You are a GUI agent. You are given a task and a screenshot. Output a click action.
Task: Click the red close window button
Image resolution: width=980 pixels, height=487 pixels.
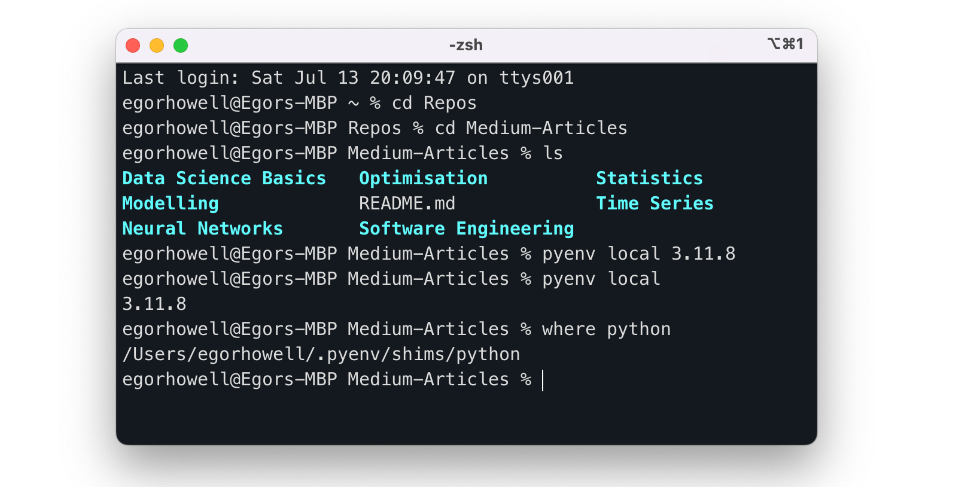point(133,45)
